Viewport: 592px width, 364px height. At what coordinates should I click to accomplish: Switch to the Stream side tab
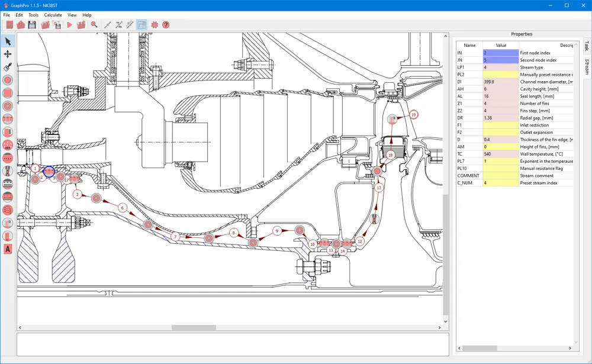tap(587, 66)
